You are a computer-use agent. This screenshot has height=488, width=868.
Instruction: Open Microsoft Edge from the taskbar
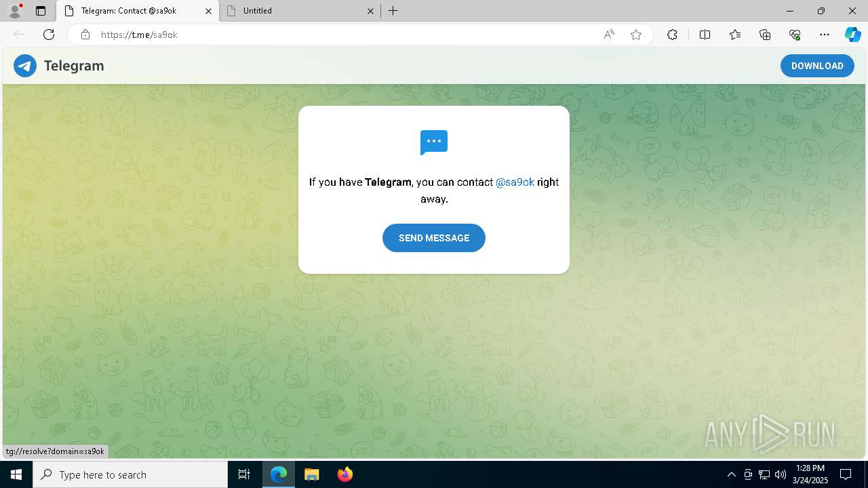[x=279, y=474]
